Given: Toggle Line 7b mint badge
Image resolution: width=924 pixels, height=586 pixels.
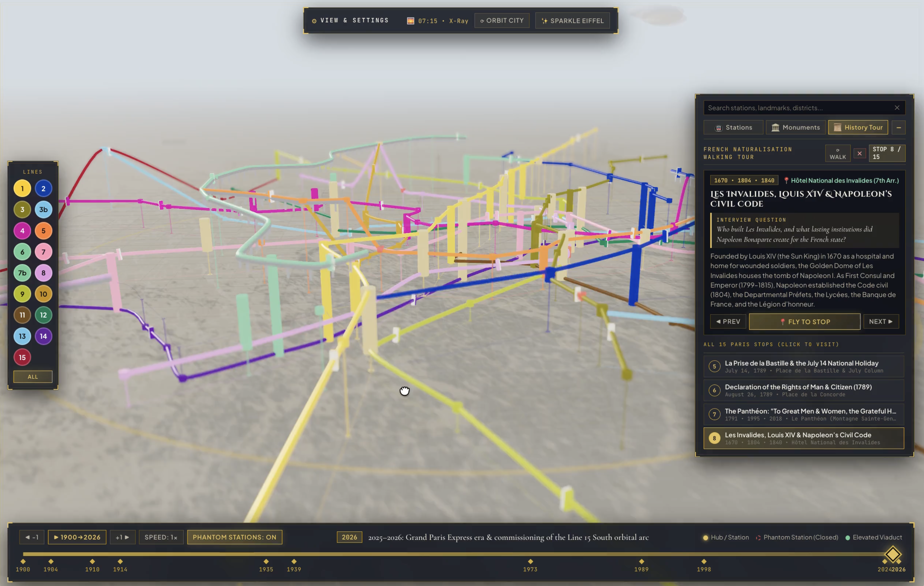Looking at the screenshot, I should [x=22, y=273].
